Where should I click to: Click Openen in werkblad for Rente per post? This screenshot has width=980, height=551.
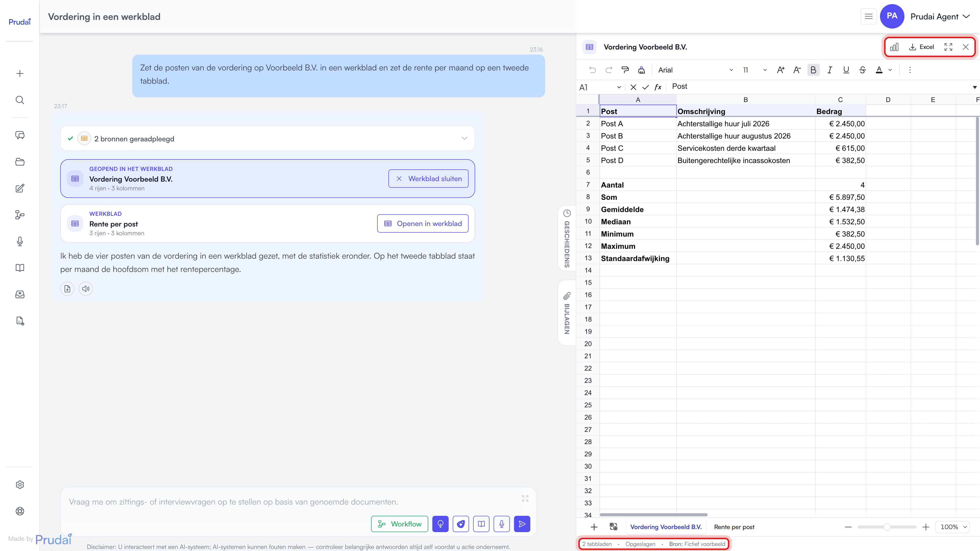423,224
